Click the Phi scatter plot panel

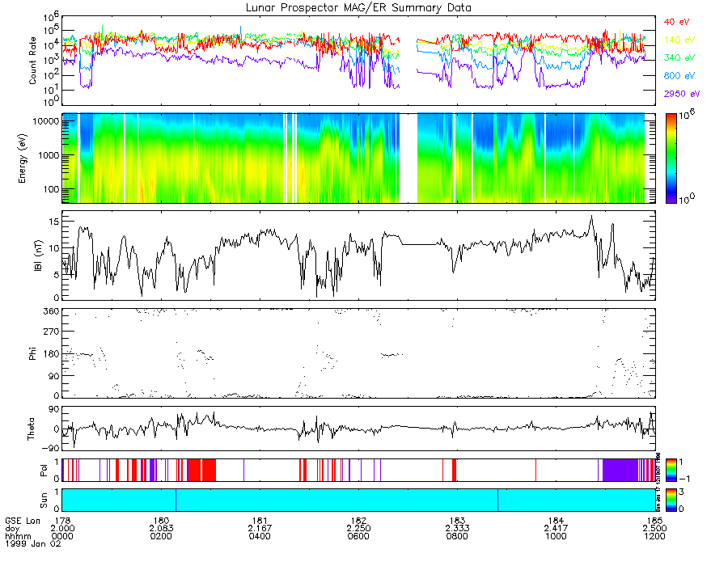pos(358,353)
